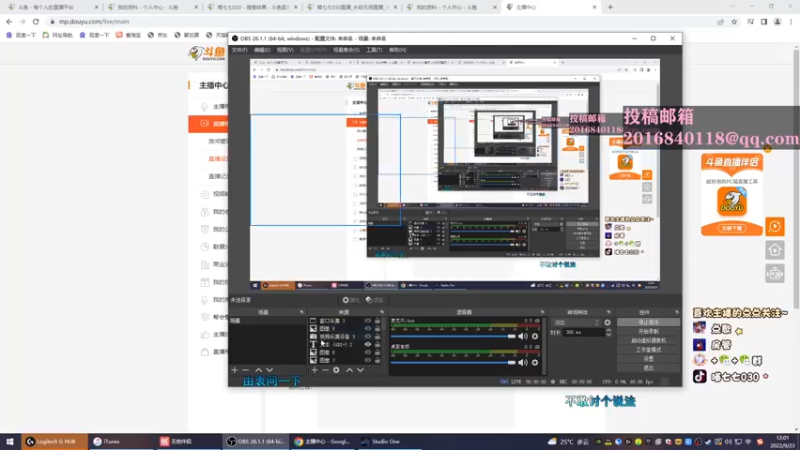Toggle lock on 窗口采集 3 source
The image size is (800, 450).
click(377, 321)
